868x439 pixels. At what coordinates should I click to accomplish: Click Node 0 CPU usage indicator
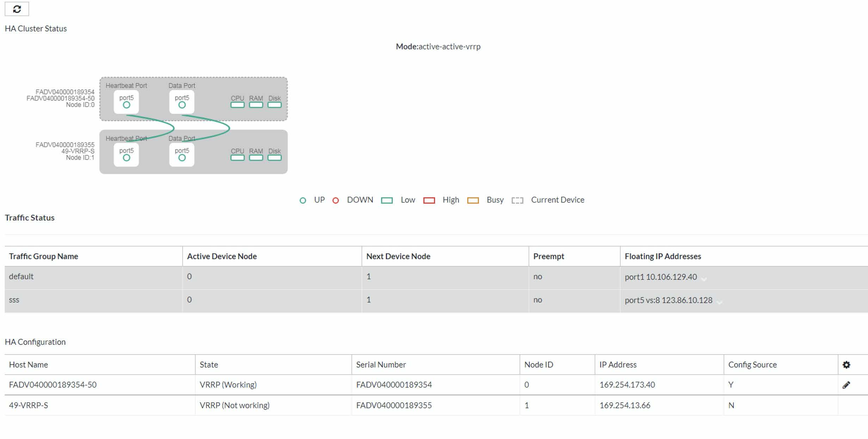click(x=237, y=105)
